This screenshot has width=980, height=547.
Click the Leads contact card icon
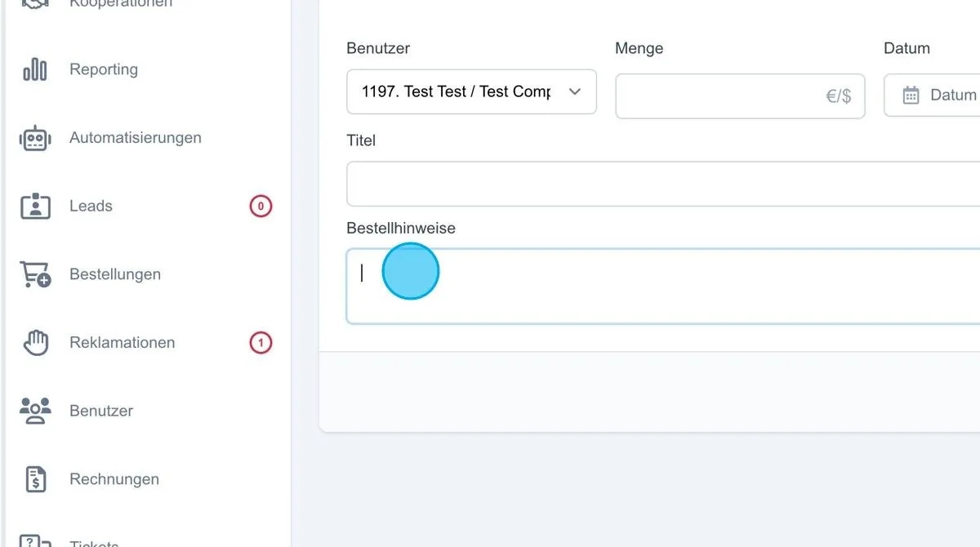coord(35,206)
